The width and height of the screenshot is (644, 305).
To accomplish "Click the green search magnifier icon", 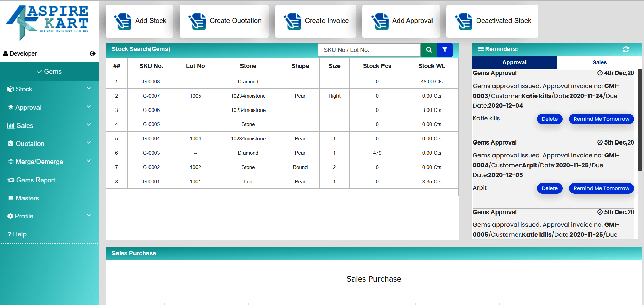I will tap(429, 50).
